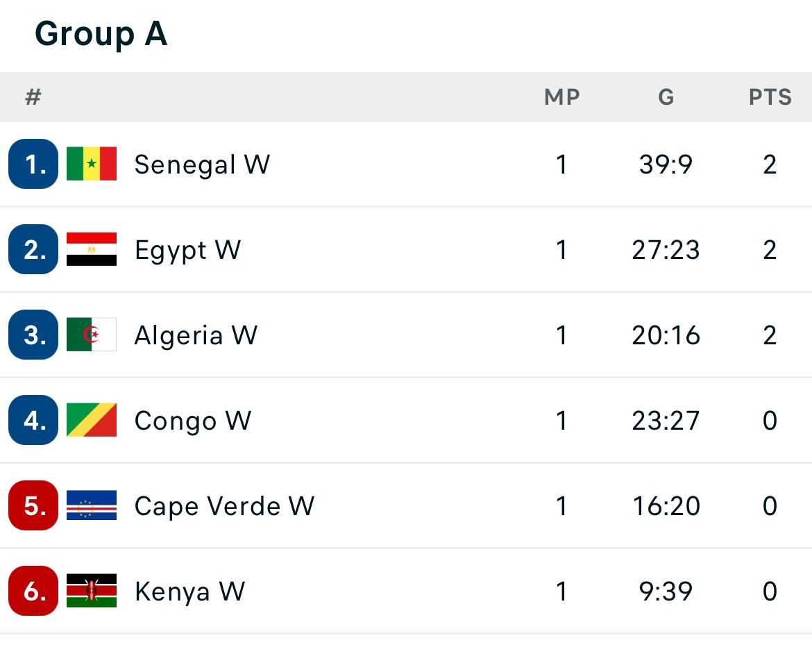Click the G column header
Screen dimensions: 812x672
666,97
